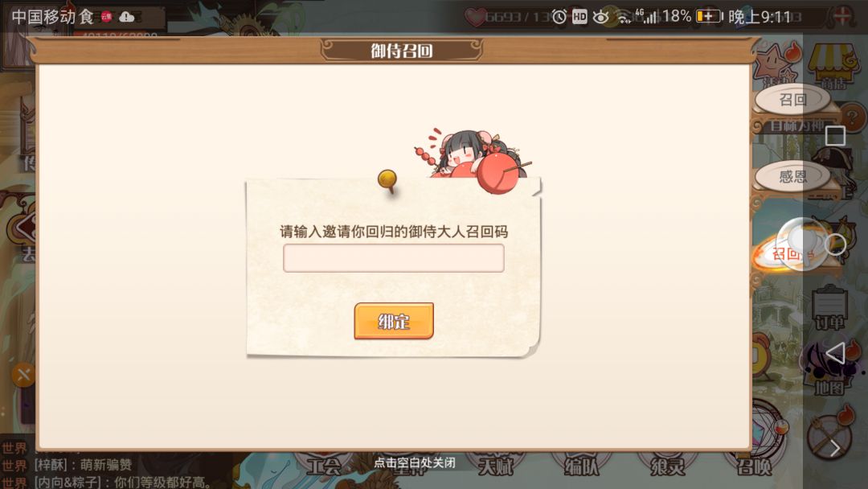The height and width of the screenshot is (489, 868).
Task: Open the 订单 orders clipboard icon
Action: click(x=829, y=309)
